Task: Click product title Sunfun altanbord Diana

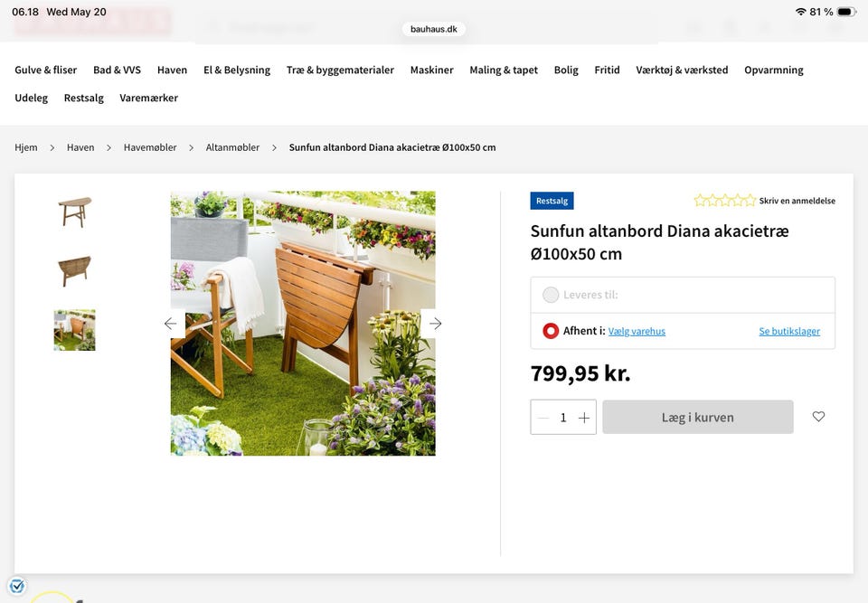Action: coord(659,242)
